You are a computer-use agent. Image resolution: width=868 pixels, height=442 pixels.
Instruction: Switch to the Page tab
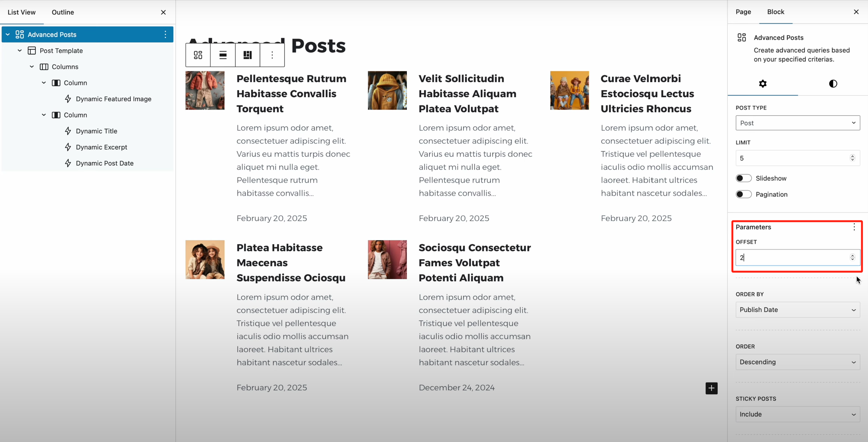[x=743, y=12]
